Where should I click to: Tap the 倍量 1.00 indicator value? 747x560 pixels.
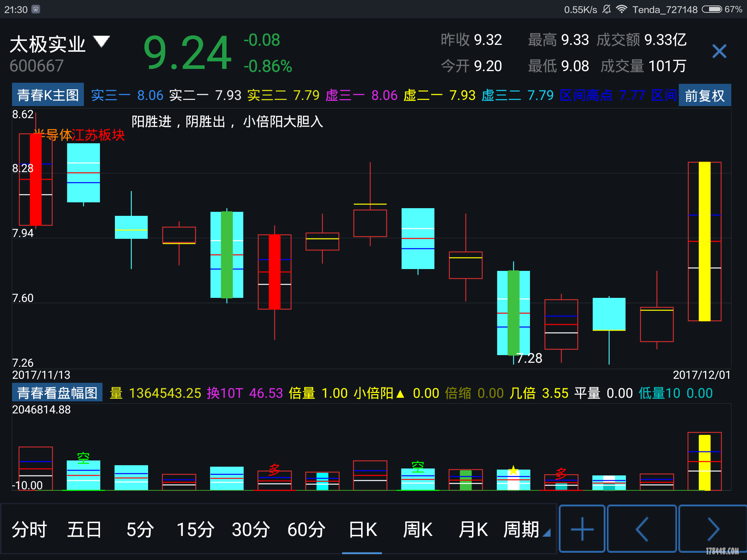click(318, 393)
